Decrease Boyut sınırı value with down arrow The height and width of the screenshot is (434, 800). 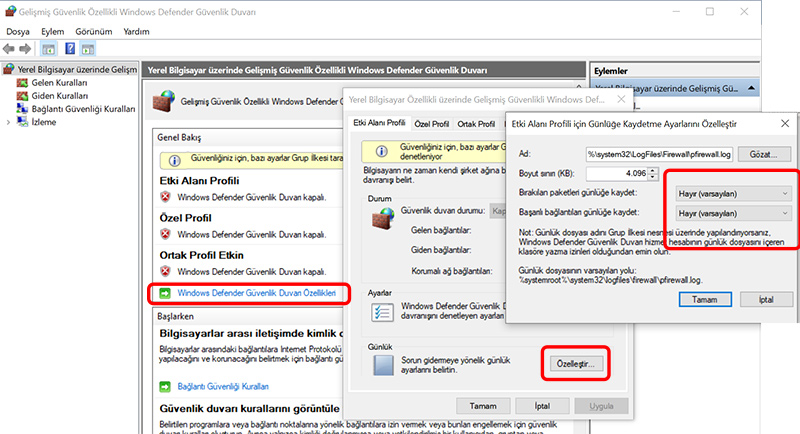[x=653, y=177]
